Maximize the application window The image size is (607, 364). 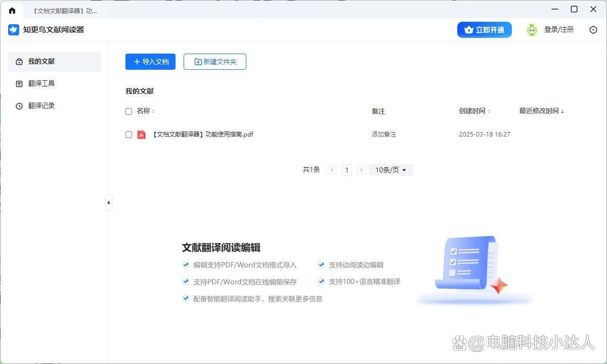pyautogui.click(x=574, y=9)
